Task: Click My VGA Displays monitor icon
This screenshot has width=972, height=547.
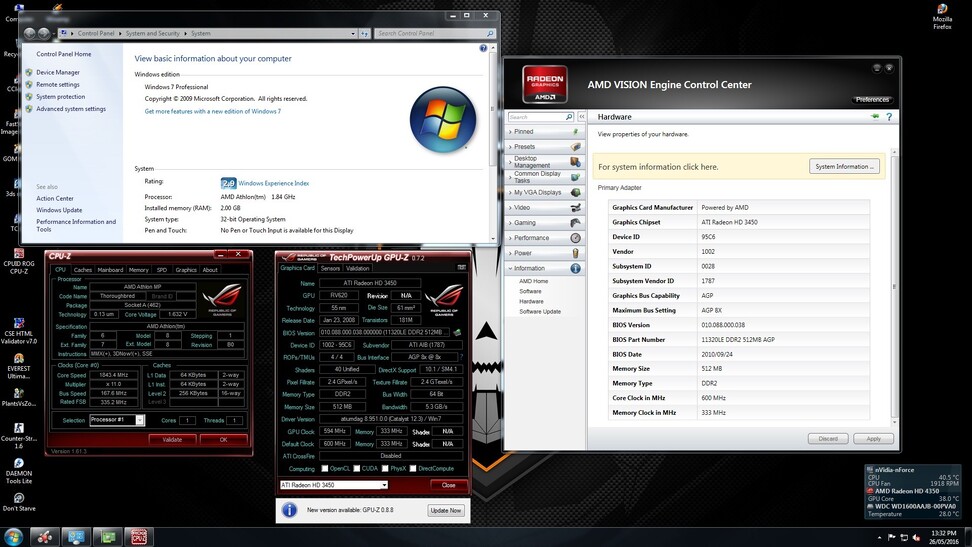Action: click(x=576, y=192)
